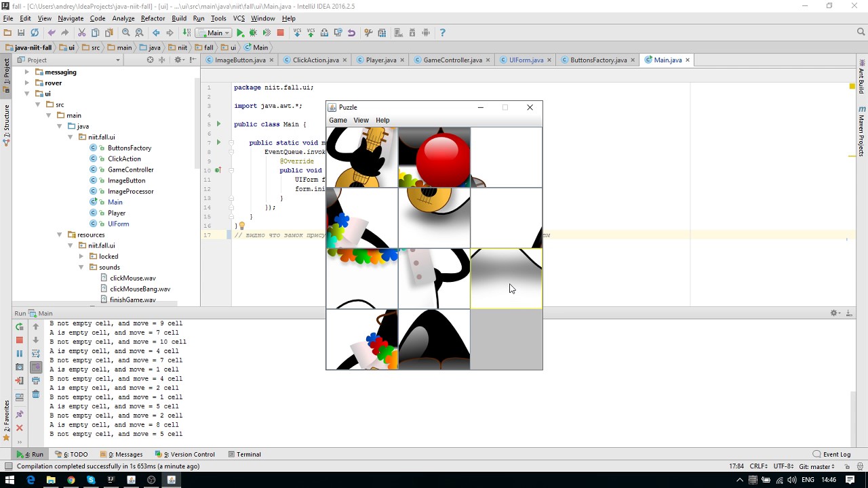Screen dimensions: 868x488
Task: Start debugging with the bug icon
Action: [254, 33]
